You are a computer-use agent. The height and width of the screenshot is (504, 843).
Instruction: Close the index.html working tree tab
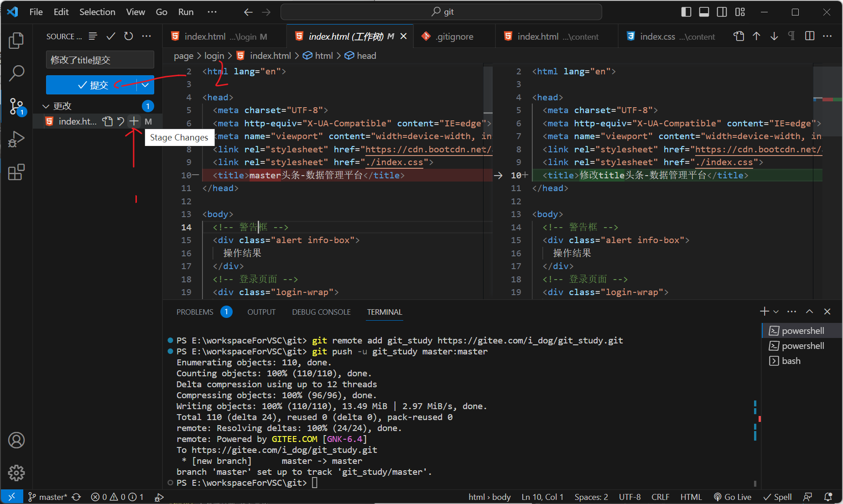point(404,36)
